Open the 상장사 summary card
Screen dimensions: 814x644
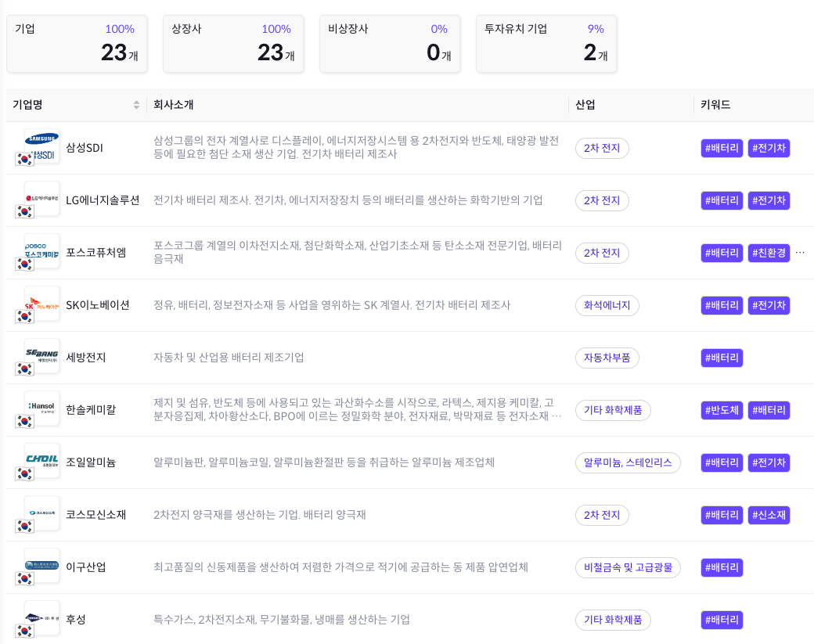click(x=233, y=45)
